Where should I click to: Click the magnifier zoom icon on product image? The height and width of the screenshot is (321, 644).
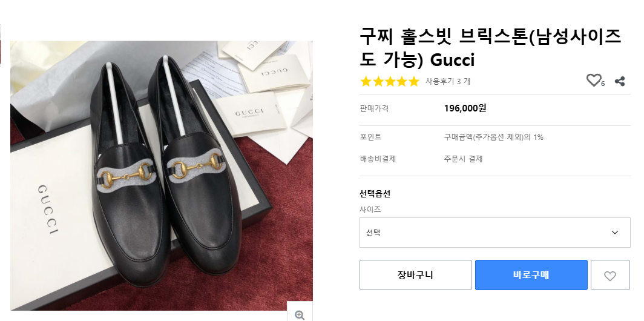(299, 314)
